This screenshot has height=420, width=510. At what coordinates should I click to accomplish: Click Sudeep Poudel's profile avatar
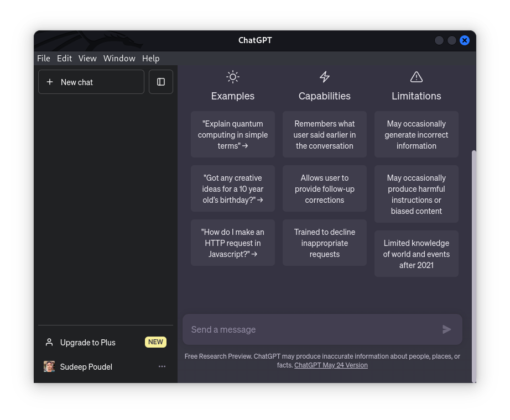49,366
